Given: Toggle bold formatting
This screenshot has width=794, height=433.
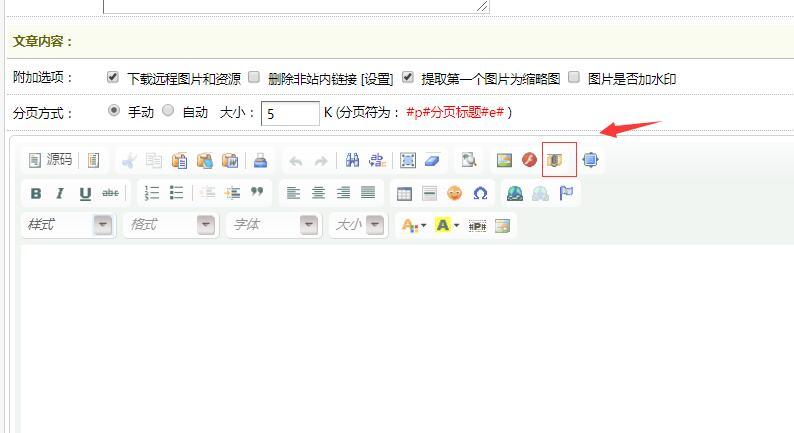Looking at the screenshot, I should [36, 193].
